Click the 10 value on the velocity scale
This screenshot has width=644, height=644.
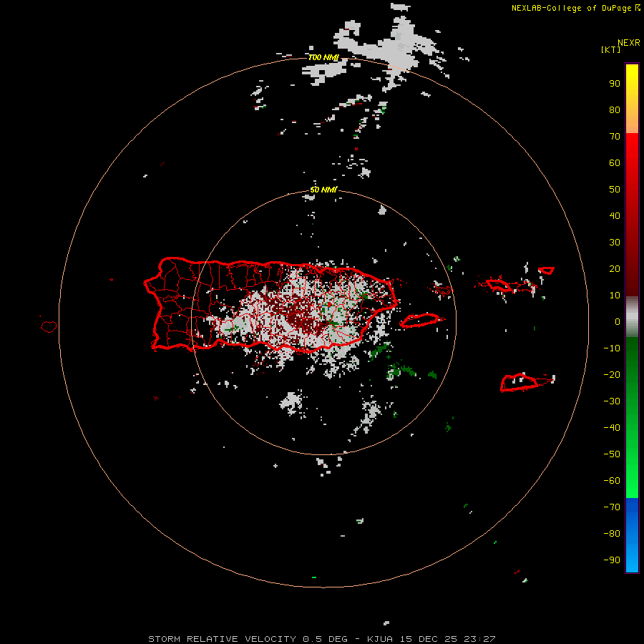615,296
